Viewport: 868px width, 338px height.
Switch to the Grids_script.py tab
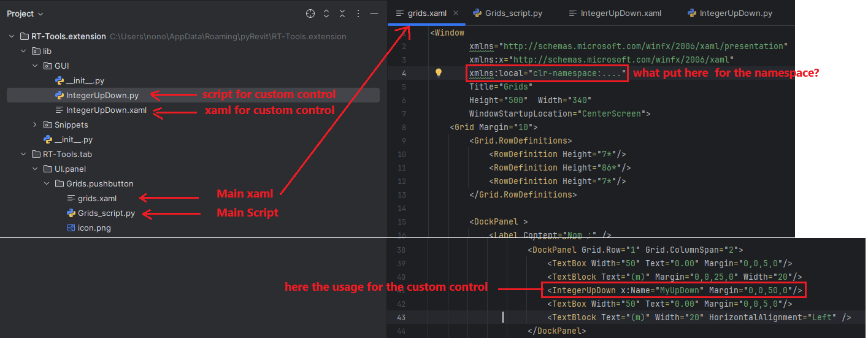[x=513, y=13]
